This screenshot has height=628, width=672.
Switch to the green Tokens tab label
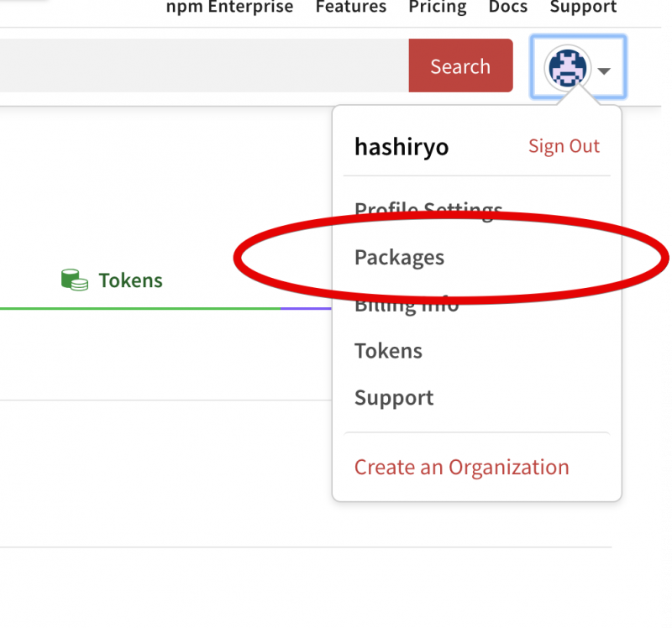coord(130,280)
